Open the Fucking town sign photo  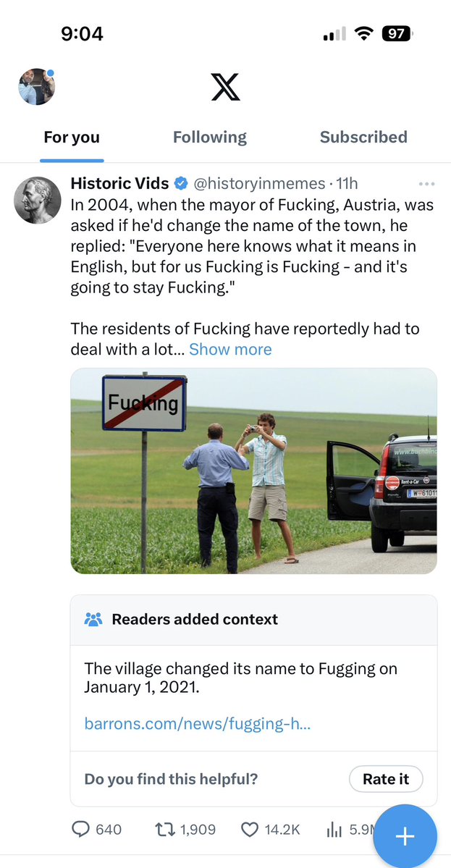pos(253,471)
